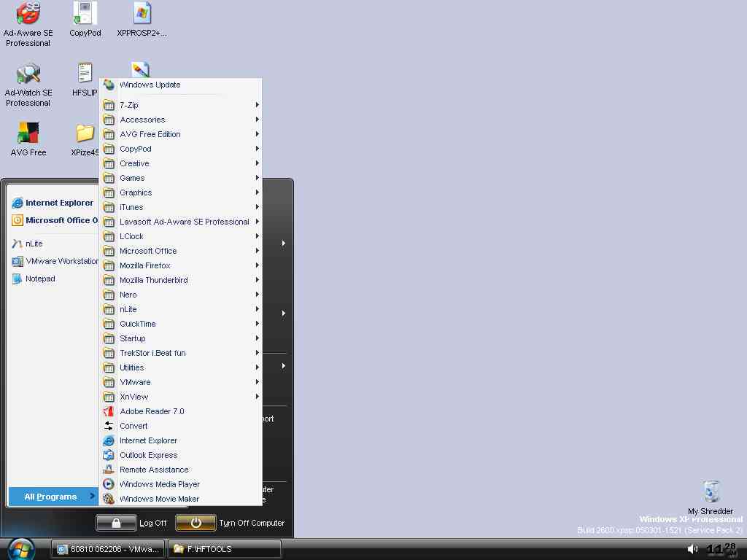Click the Log Off lock icon button
This screenshot has height=560, width=747.
pos(116,523)
